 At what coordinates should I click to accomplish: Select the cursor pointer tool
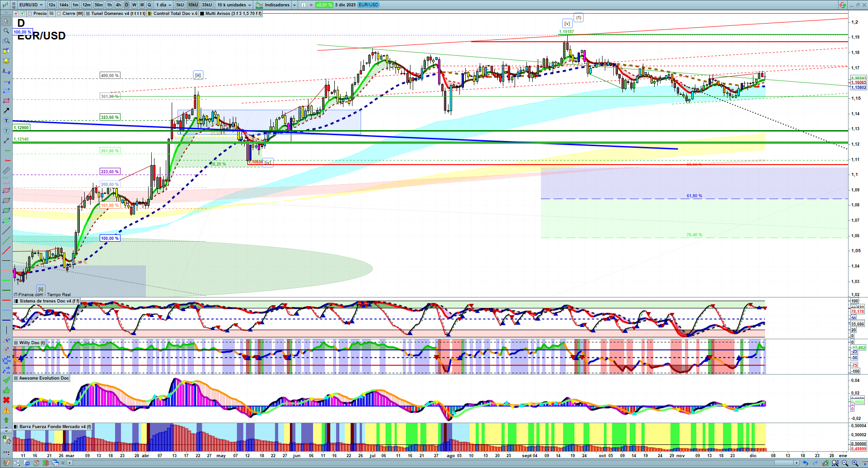coord(6,21)
